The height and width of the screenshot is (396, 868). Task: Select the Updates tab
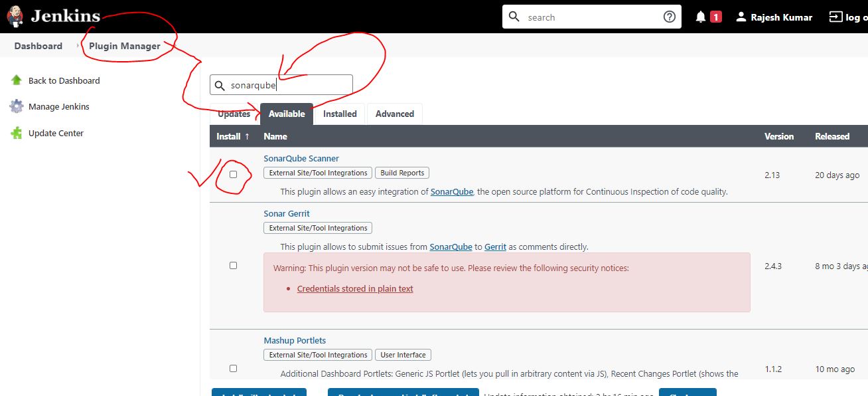(234, 114)
